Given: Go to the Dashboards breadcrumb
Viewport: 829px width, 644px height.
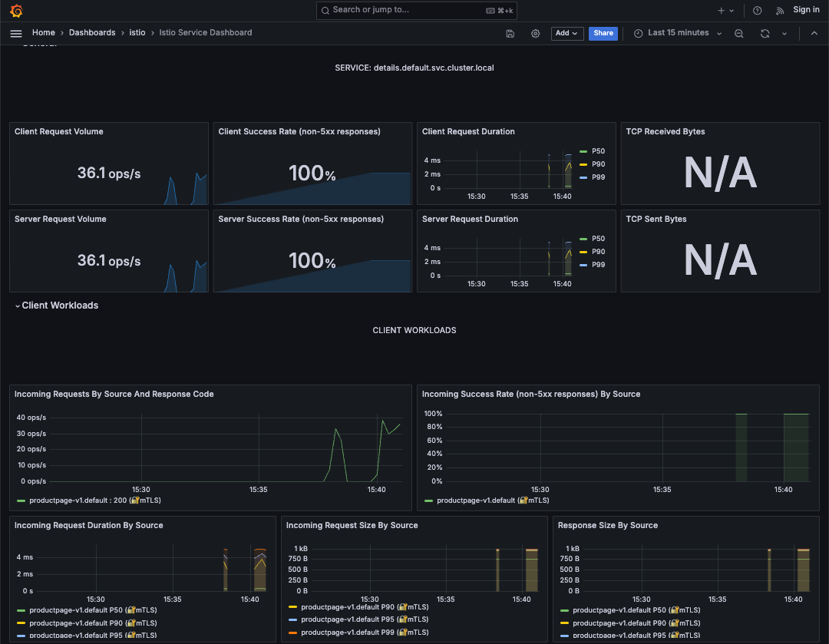Looking at the screenshot, I should pos(92,33).
